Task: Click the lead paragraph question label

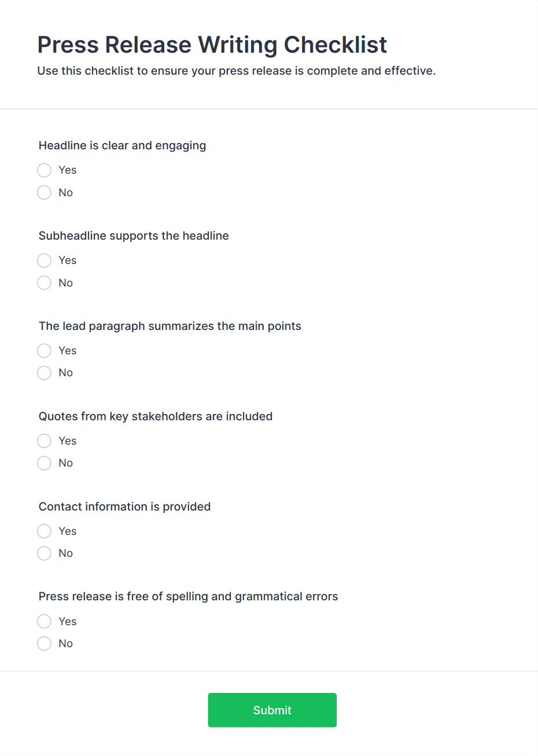Action: tap(170, 326)
